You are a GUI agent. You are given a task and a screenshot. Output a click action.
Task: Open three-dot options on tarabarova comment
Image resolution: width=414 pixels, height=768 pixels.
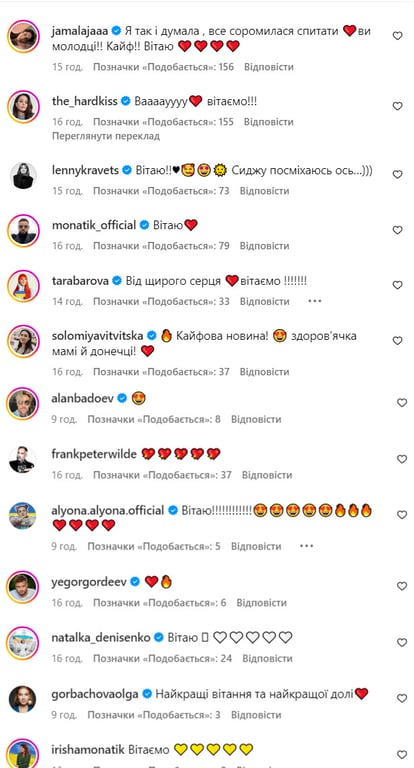coord(315,301)
